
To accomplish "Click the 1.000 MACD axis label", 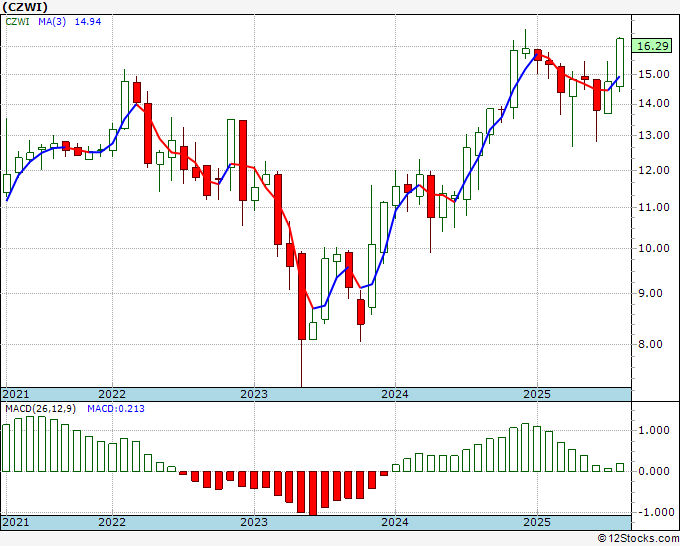I will [654, 430].
